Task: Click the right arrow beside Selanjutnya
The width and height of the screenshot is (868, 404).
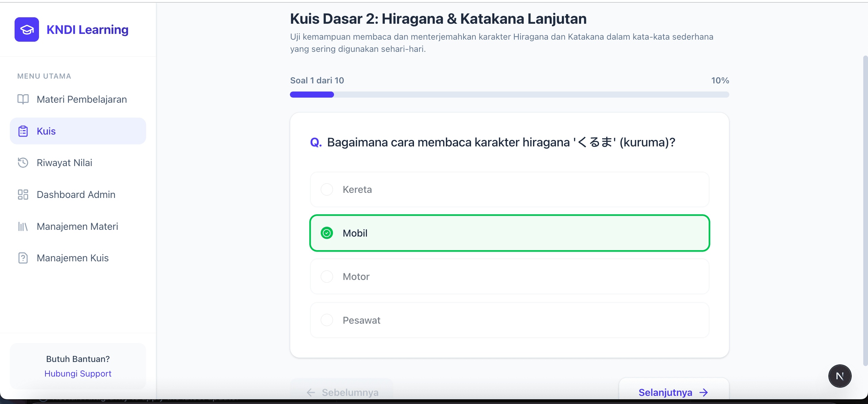Action: click(704, 392)
